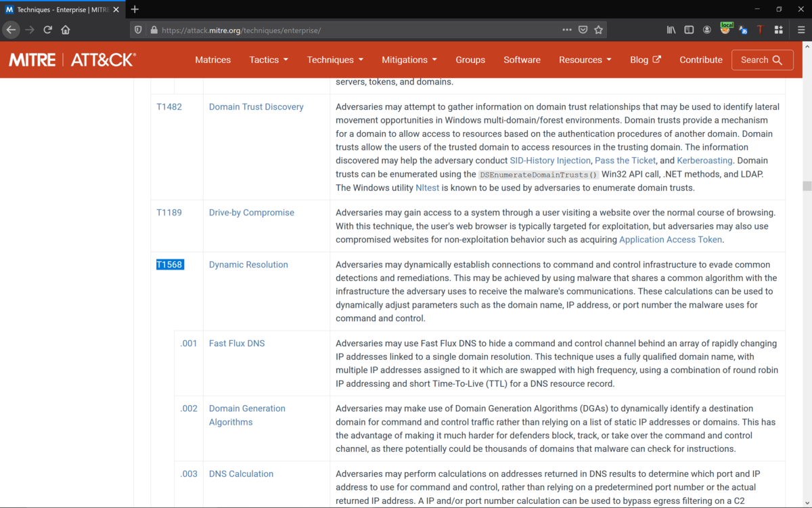The image size is (812, 508).
Task: Open the extensions grid-plus icon
Action: coord(779,30)
